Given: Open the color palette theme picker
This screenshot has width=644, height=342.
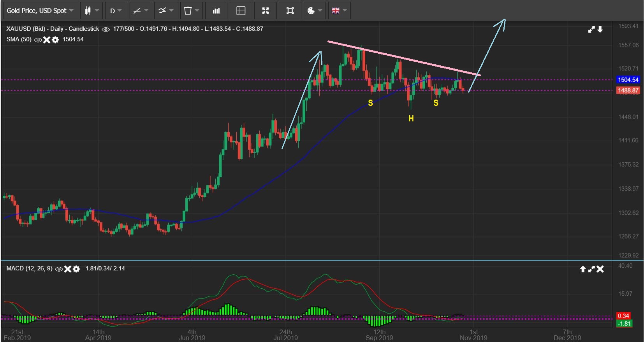Looking at the screenshot, I should point(314,11).
